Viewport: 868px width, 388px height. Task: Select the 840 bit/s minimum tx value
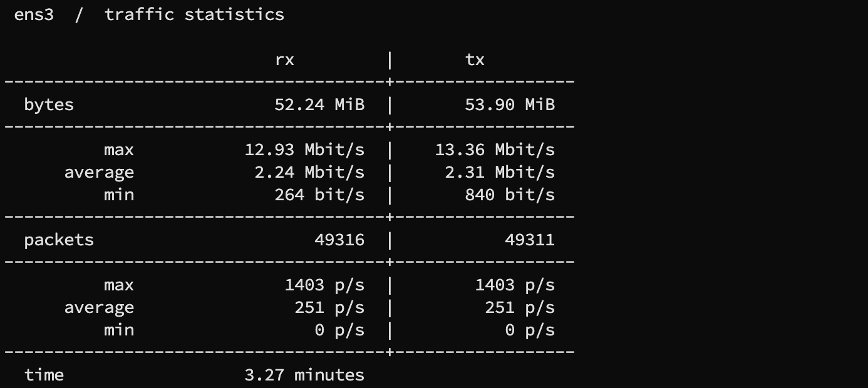point(510,195)
